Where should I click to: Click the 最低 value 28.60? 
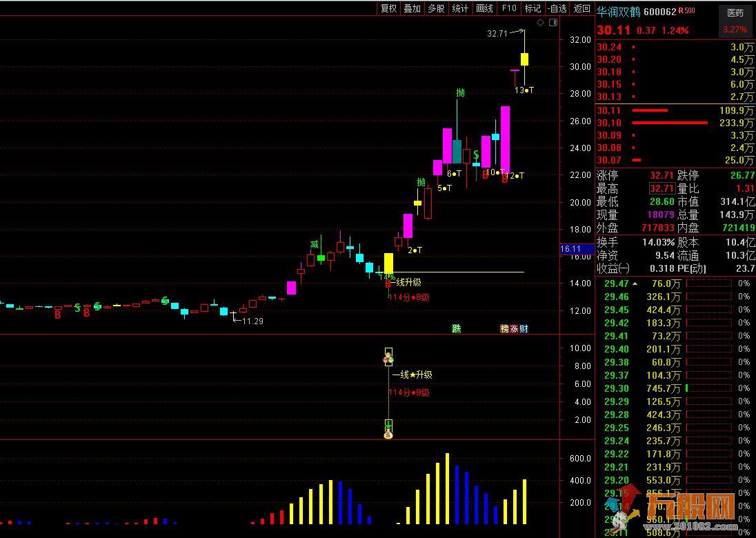click(661, 201)
